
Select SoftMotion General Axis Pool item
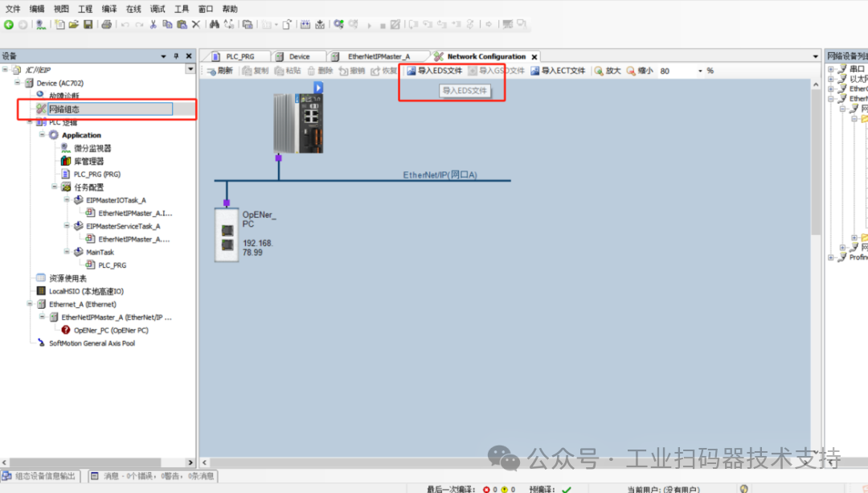point(92,343)
